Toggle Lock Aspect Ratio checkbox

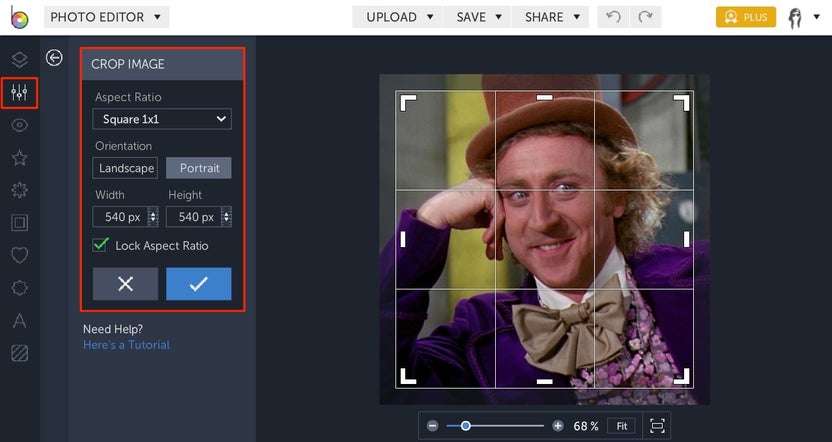[x=100, y=245]
